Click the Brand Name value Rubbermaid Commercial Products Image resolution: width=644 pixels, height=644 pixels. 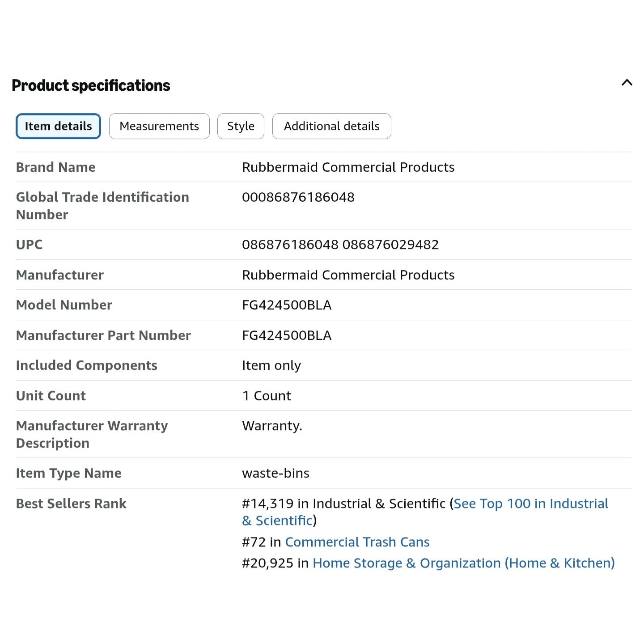tap(348, 167)
